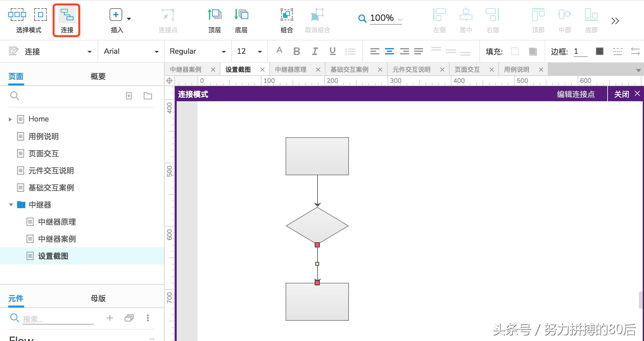644x341 pixels.
Task: Toggle bold text formatting
Action: (297, 51)
